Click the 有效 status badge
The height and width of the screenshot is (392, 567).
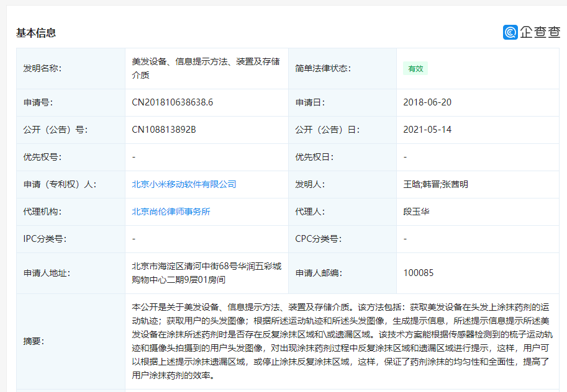(x=415, y=69)
